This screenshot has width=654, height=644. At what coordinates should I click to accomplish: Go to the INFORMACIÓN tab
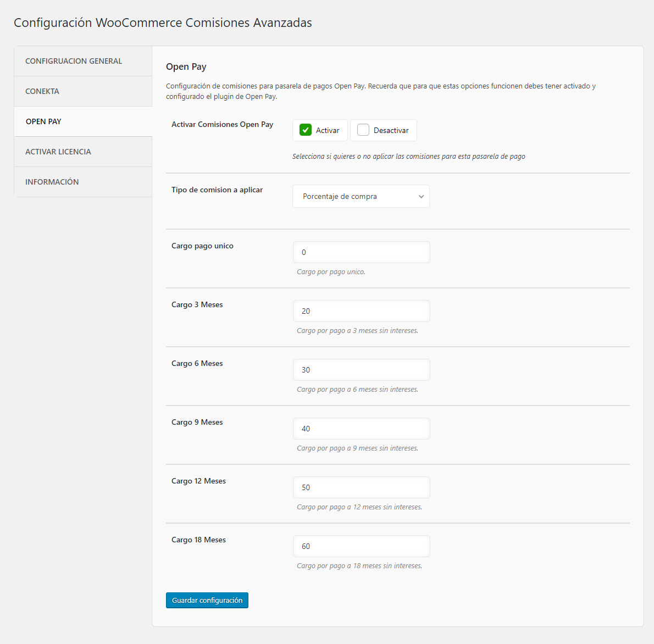52,182
